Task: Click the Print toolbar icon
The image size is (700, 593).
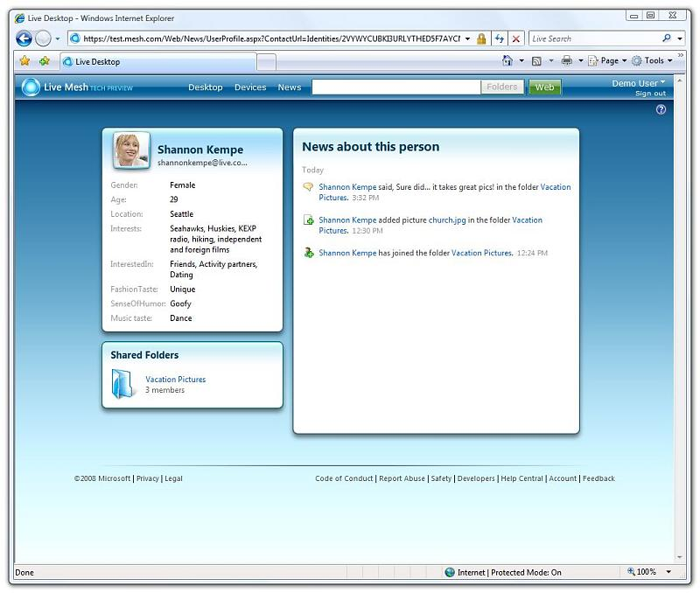Action: [x=566, y=60]
